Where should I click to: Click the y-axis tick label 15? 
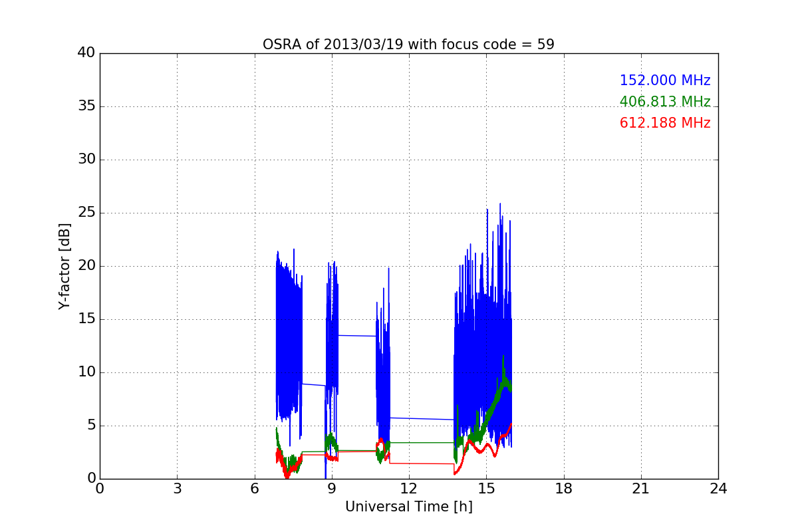pyautogui.click(x=86, y=319)
